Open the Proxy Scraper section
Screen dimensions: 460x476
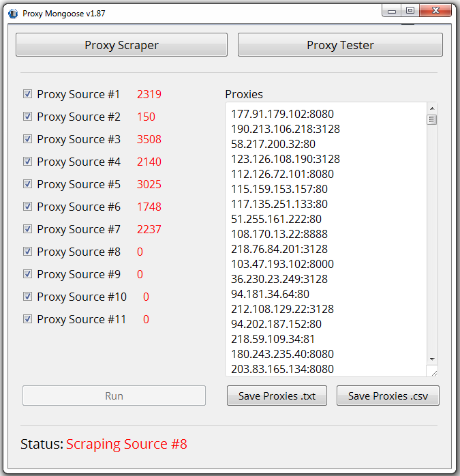tap(121, 45)
